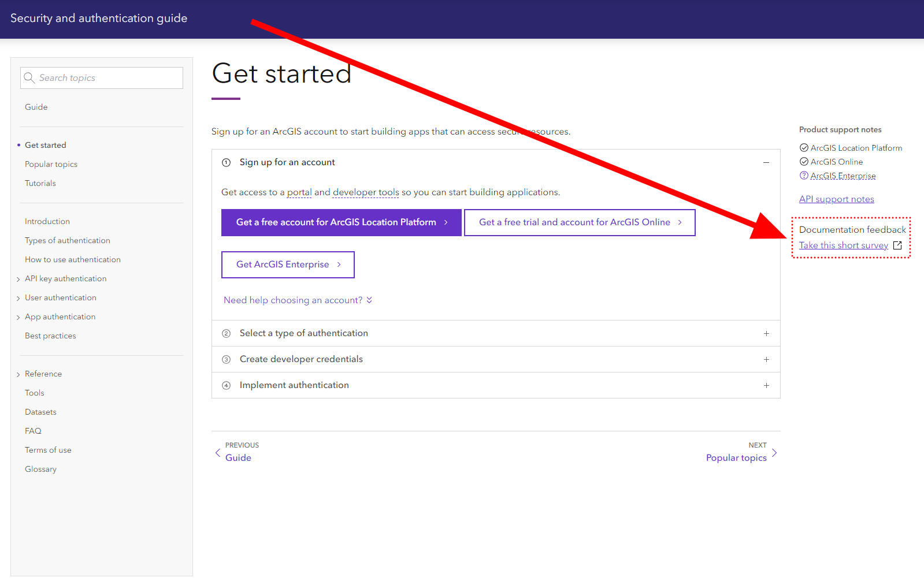This screenshot has width=924, height=585.
Task: Expand Need help choosing an account
Action: [x=298, y=300]
